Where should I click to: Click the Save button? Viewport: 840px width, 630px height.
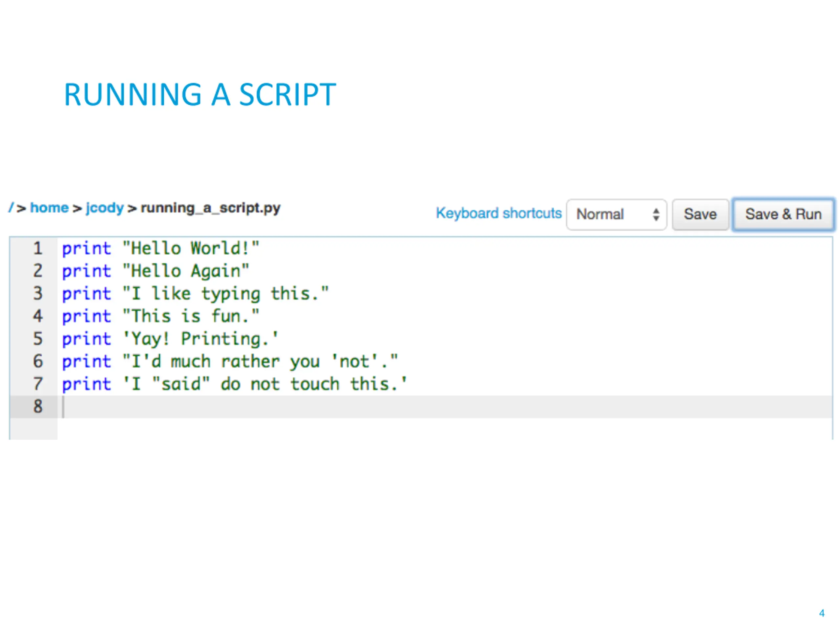[700, 214]
